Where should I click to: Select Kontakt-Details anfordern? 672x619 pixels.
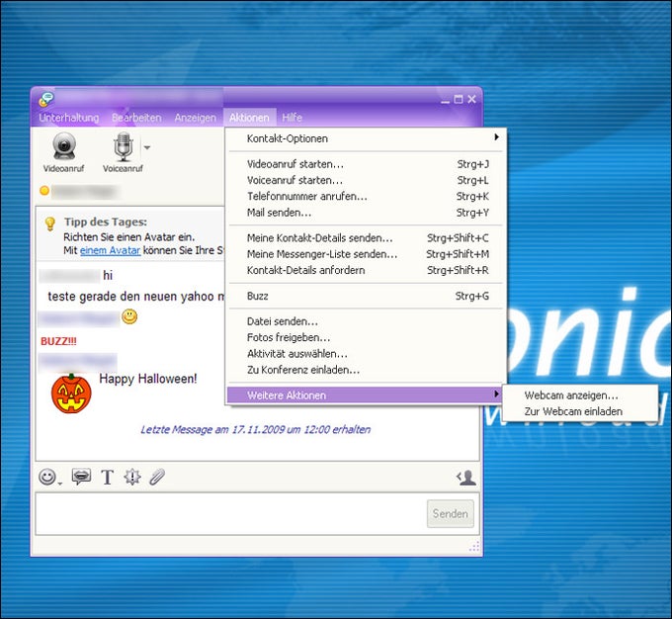[366, 270]
